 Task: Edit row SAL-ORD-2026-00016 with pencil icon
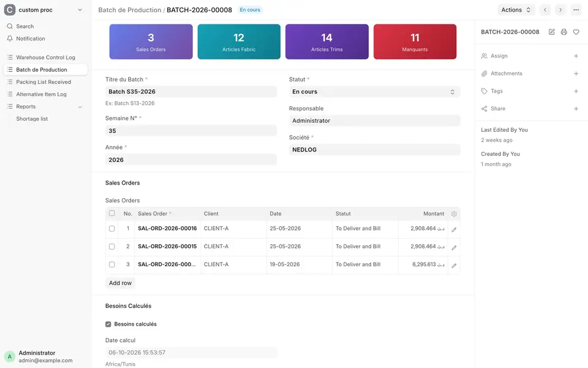(x=454, y=229)
